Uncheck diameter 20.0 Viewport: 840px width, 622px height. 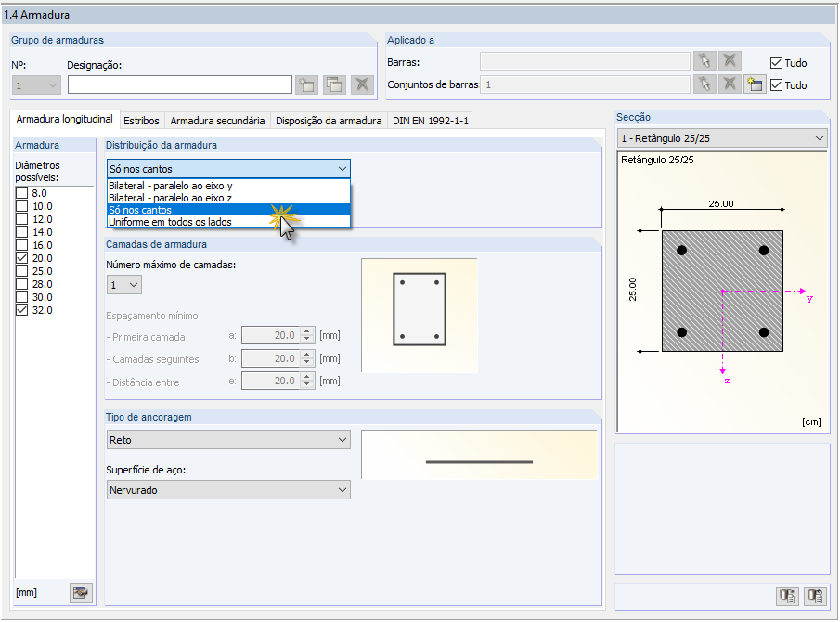click(21, 258)
